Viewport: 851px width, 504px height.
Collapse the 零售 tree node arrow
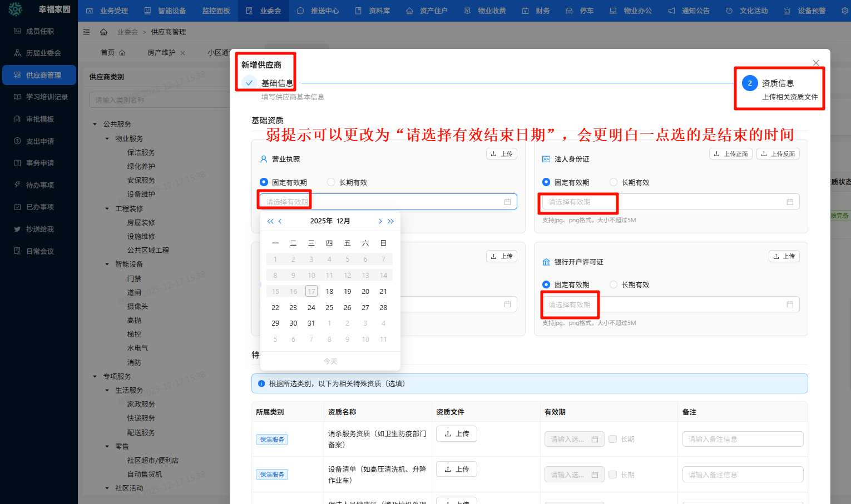tap(107, 446)
